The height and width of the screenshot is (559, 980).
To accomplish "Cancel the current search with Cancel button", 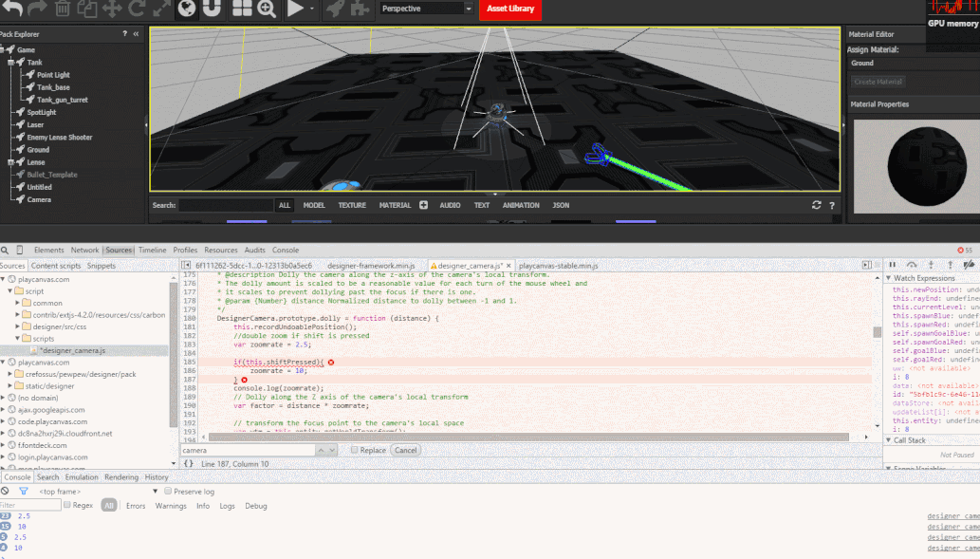I will [x=405, y=449].
